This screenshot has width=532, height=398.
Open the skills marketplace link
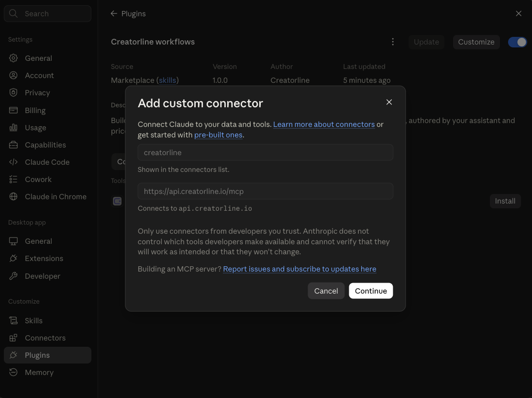[167, 80]
